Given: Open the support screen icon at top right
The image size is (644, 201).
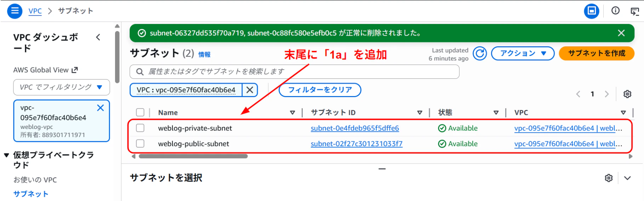Looking at the screenshot, I should [x=634, y=11].
